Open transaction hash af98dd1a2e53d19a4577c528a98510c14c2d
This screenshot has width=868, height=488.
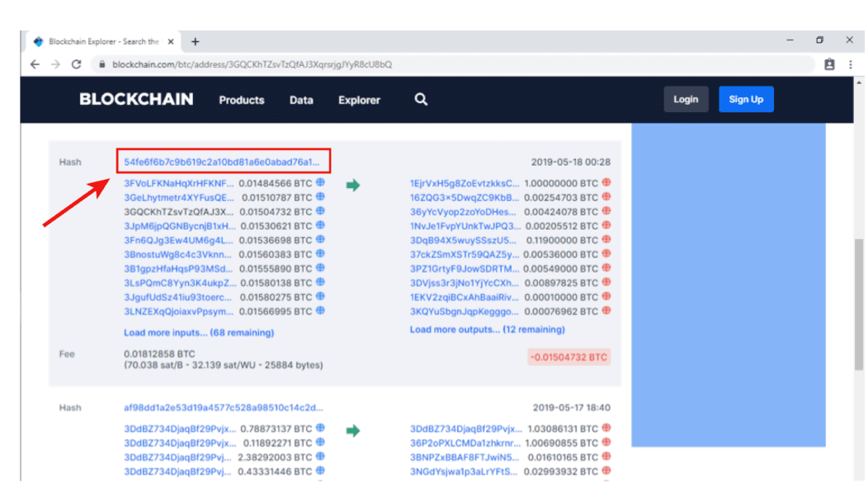(223, 408)
